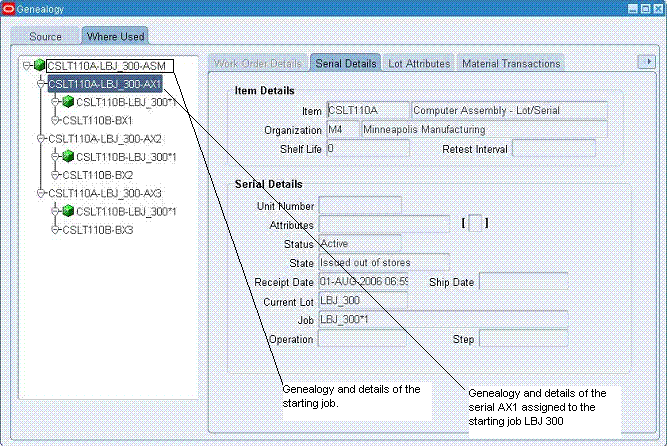Click the Oracle logo icon in title bar
The width and height of the screenshot is (667, 446).
(8, 9)
